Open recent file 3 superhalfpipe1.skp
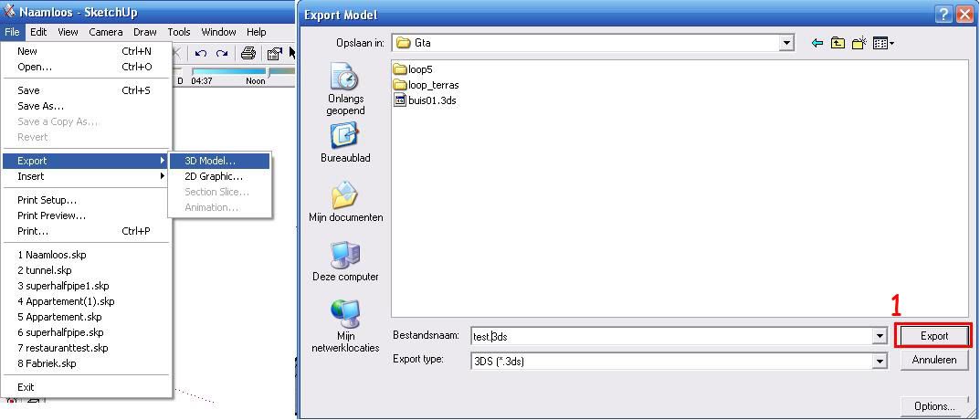This screenshot has height=420, width=980. (x=86, y=287)
